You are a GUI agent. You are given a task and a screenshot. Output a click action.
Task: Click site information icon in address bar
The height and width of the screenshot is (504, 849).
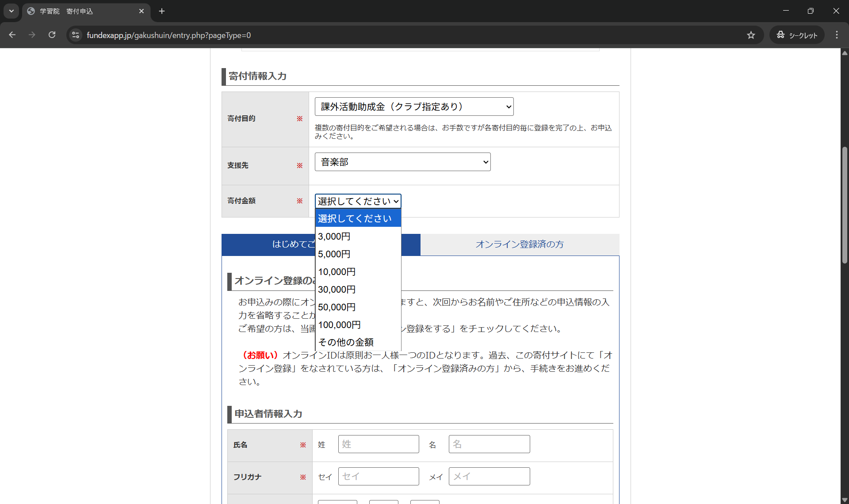click(x=76, y=35)
